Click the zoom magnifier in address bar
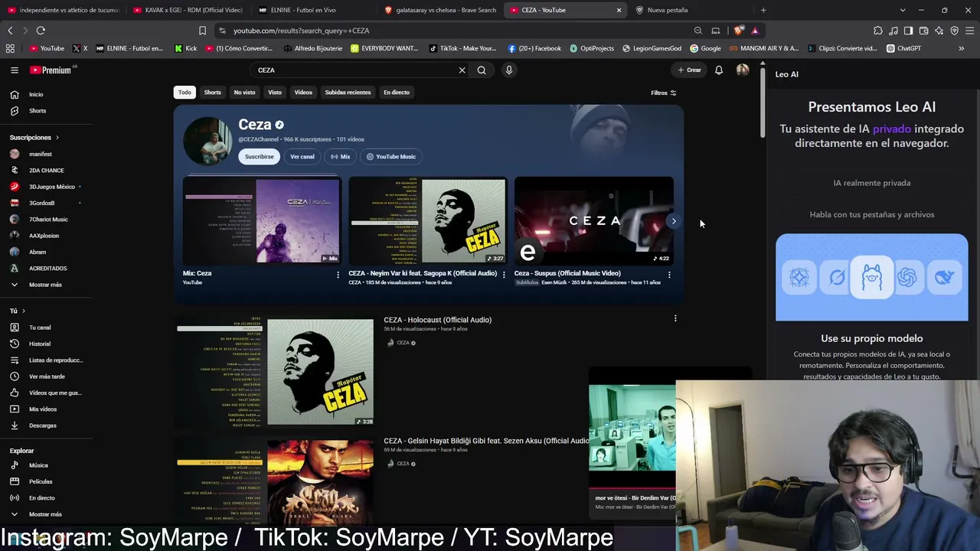The width and height of the screenshot is (980, 551). (x=698, y=31)
